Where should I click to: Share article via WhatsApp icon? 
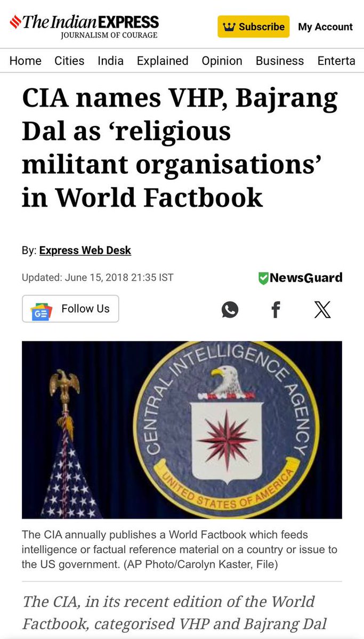point(230,309)
